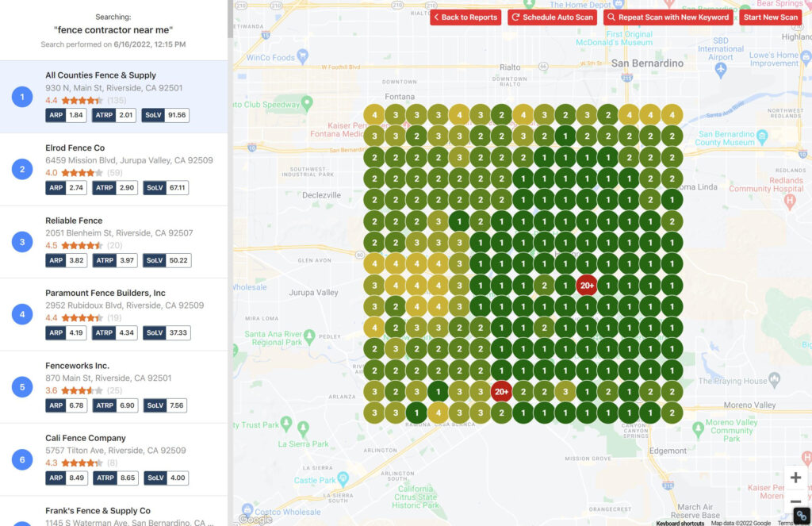Click the number 1 rank circle icon
The width and height of the screenshot is (812, 526).
[22, 97]
